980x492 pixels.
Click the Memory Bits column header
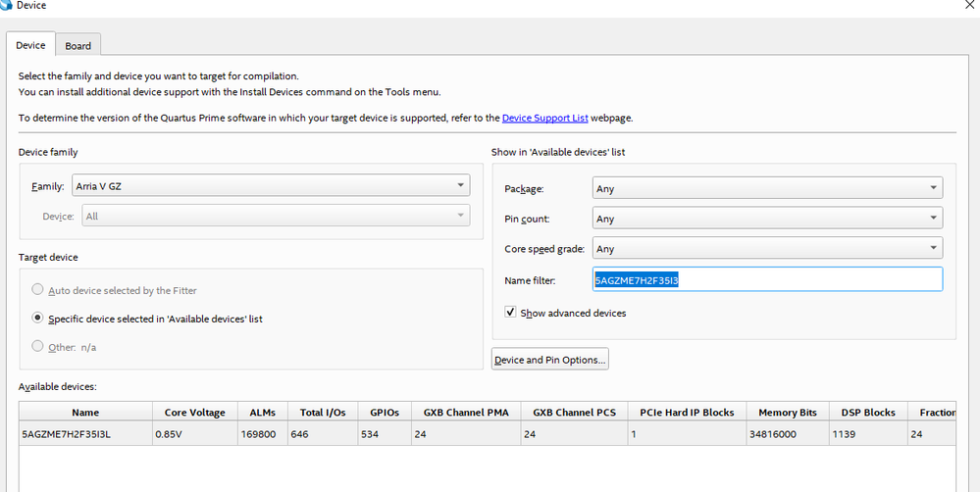coord(787,413)
